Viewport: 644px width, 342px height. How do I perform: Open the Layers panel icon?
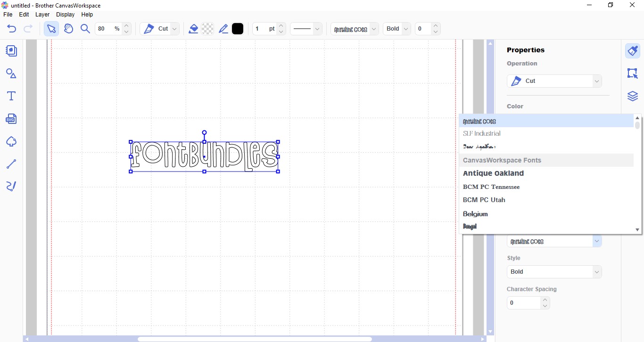633,96
